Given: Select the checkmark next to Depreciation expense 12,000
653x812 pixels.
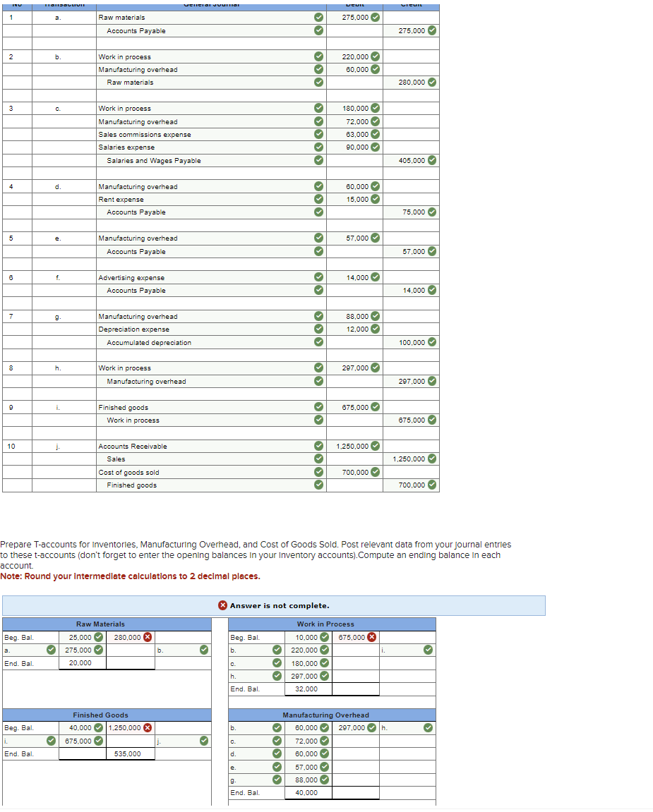Looking at the screenshot, I should [x=374, y=329].
